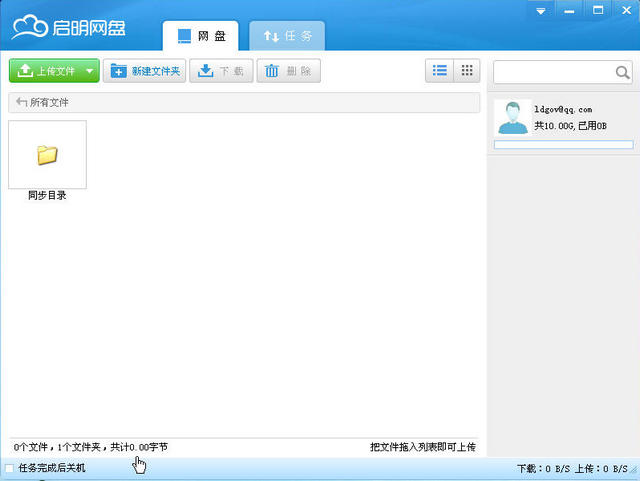Click the storage usage progress bar

coord(563,145)
